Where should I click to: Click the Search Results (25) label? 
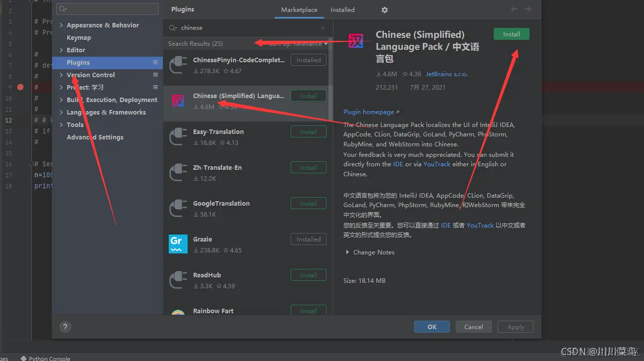196,44
